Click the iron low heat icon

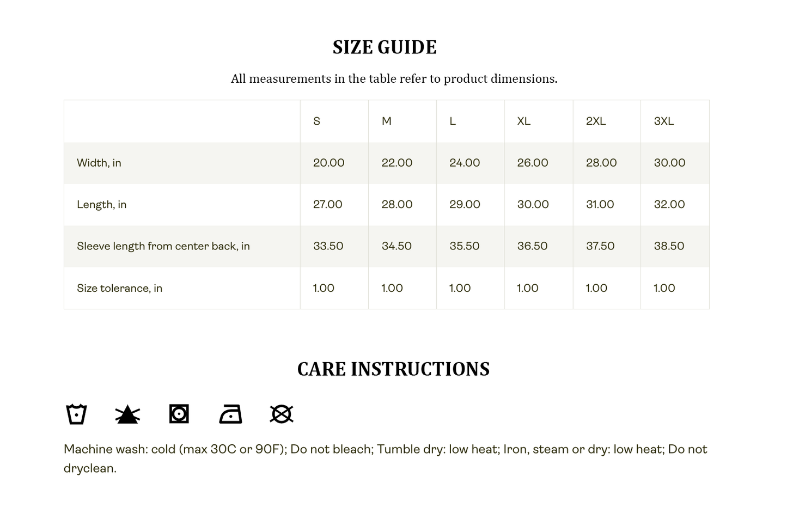tap(230, 414)
